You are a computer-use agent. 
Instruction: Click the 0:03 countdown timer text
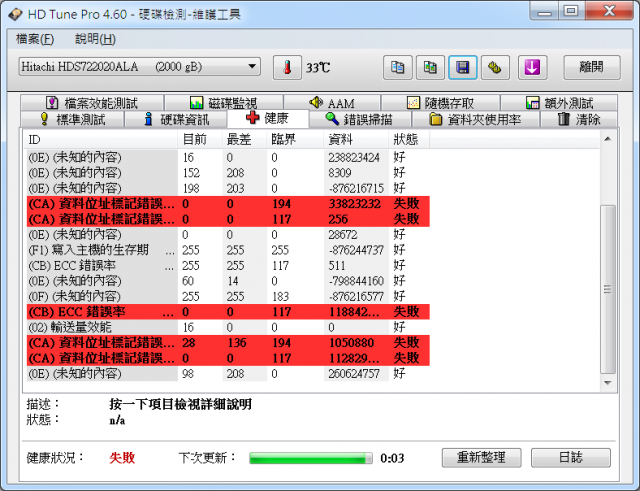tap(392, 458)
